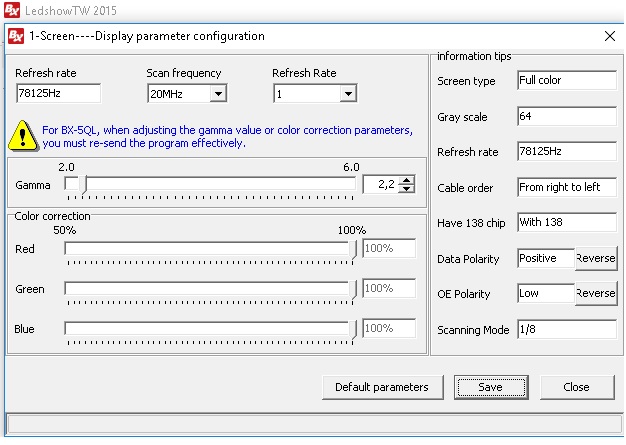The image size is (626, 445).
Task: Click the Close button at the bottom
Action: [577, 387]
